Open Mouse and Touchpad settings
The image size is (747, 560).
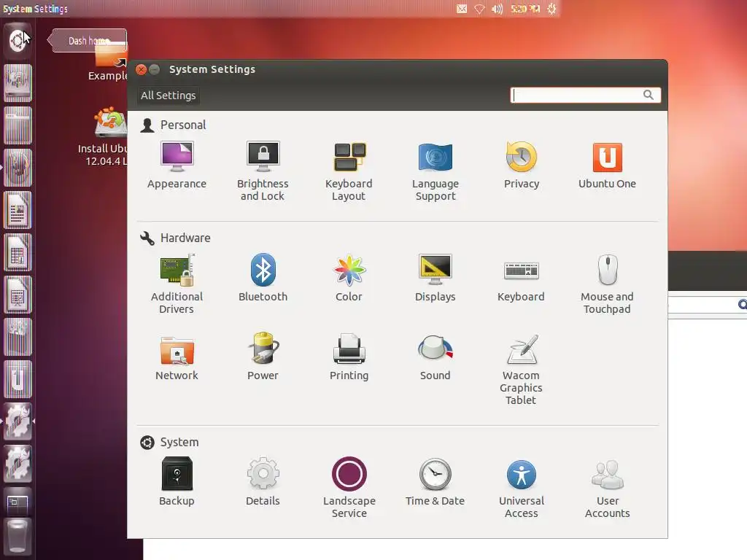pos(607,284)
